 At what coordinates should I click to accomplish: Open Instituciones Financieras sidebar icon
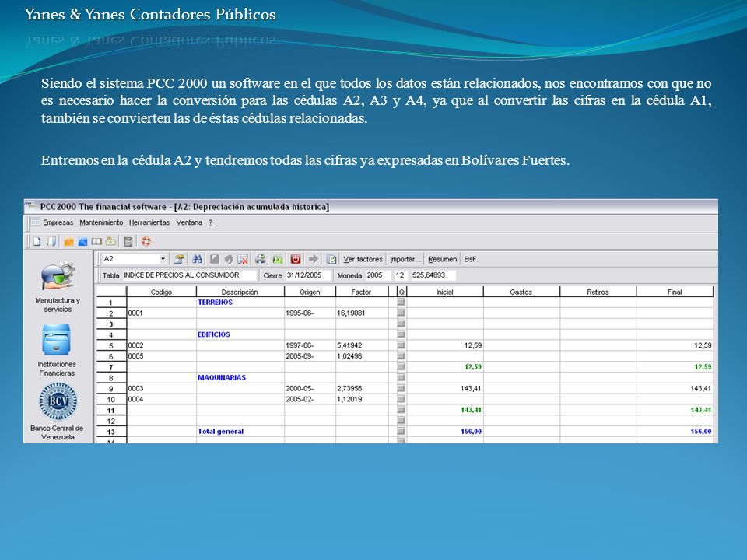(x=57, y=340)
